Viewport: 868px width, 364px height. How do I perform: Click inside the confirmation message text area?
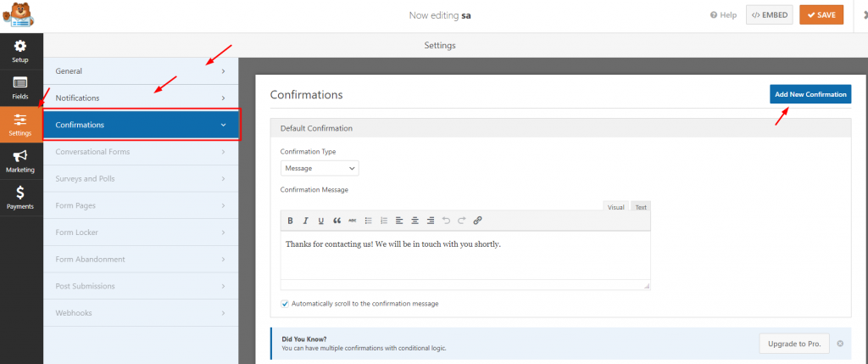click(465, 255)
